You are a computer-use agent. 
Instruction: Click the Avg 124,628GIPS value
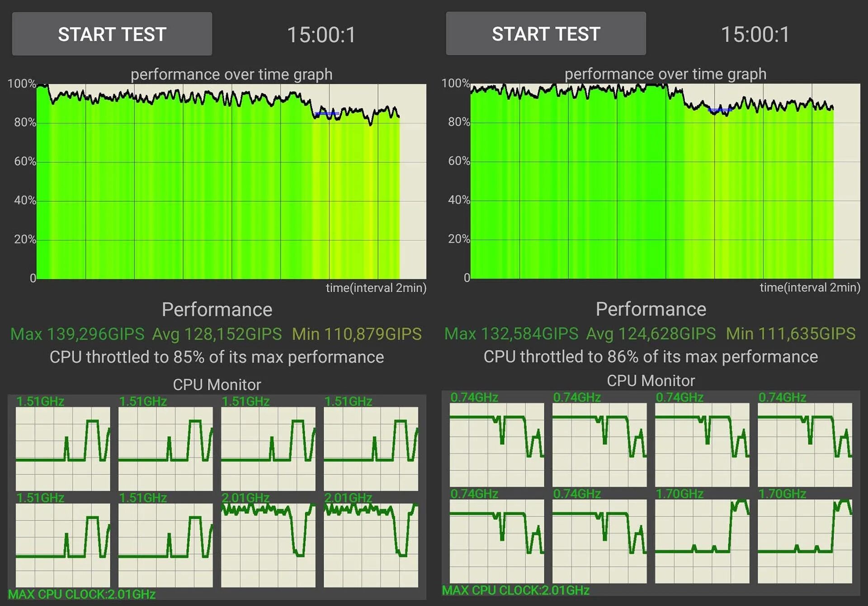click(651, 334)
